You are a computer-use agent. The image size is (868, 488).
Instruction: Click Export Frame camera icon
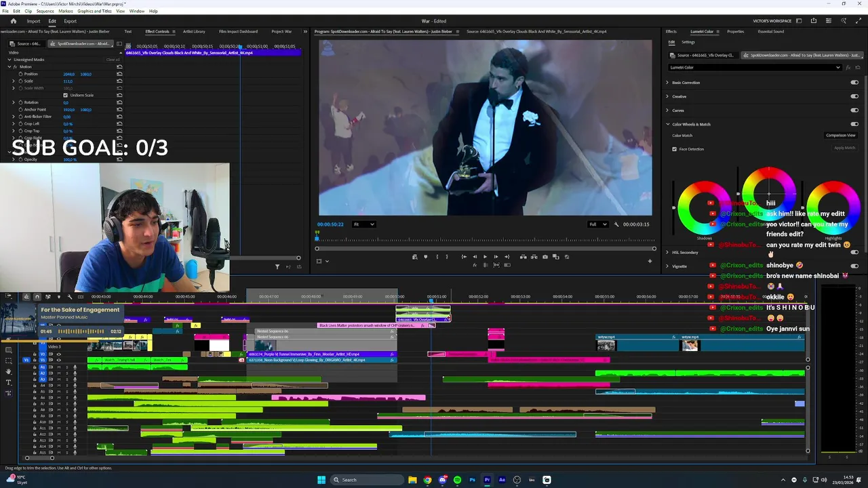point(545,257)
